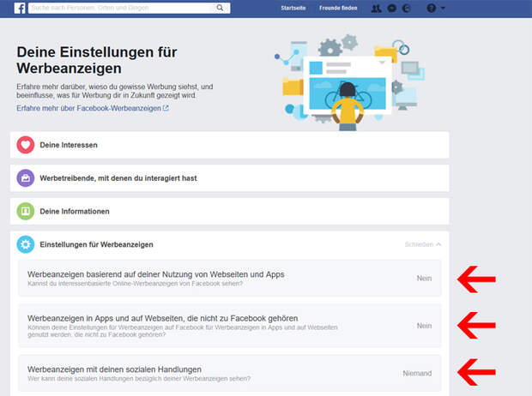This screenshot has width=532, height=396.
Task: Change Nein value for nicht zu Facebook gehören
Action: pos(424,326)
